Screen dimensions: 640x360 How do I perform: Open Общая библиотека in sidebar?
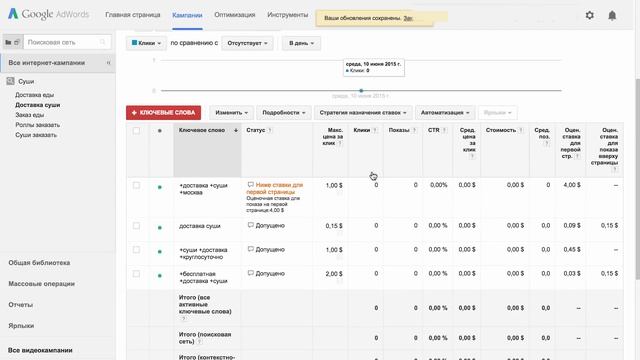pos(39,262)
